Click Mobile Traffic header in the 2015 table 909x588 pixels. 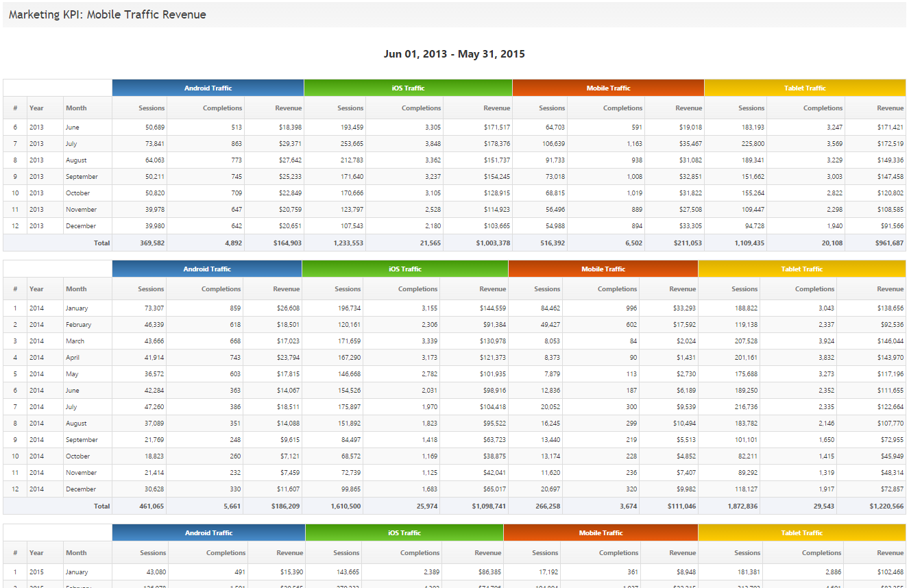601,533
